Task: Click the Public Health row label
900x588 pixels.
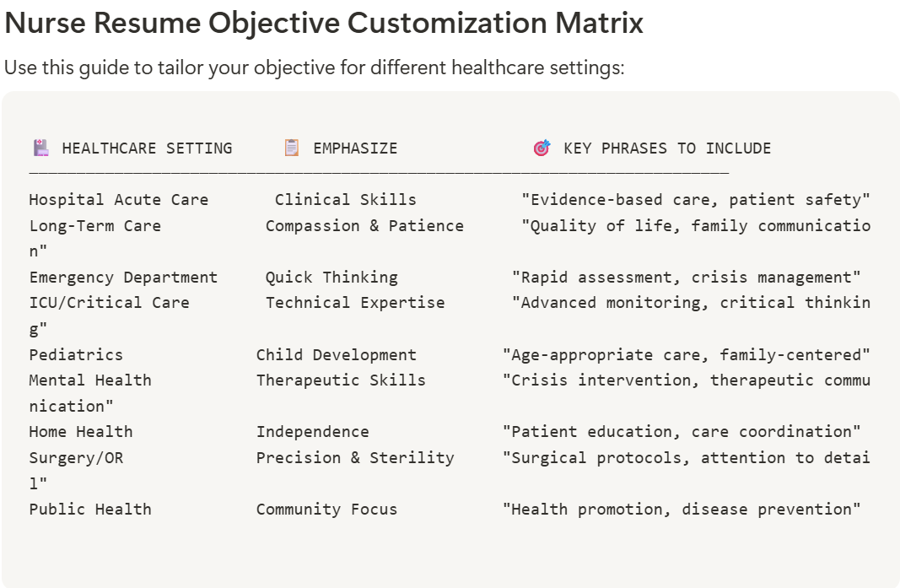Action: tap(90, 510)
